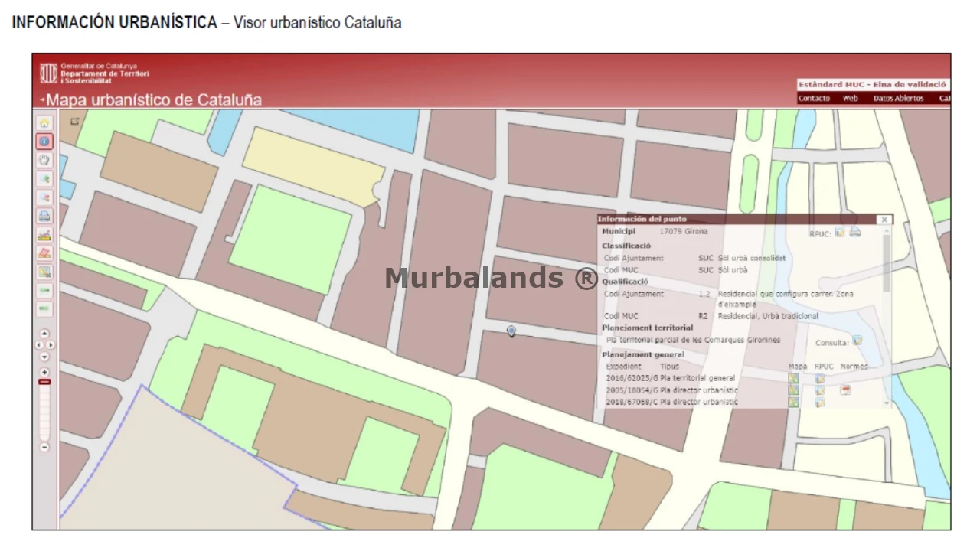This screenshot has width=980, height=551.
Task: Open Contacto in top menu
Action: pos(814,99)
